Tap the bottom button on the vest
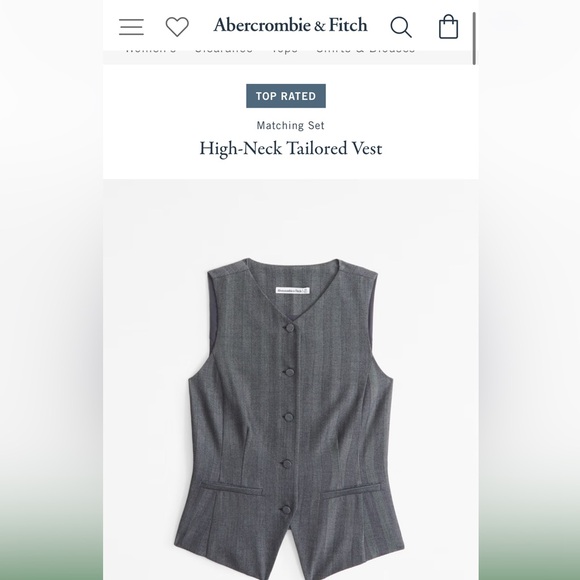 [286, 510]
